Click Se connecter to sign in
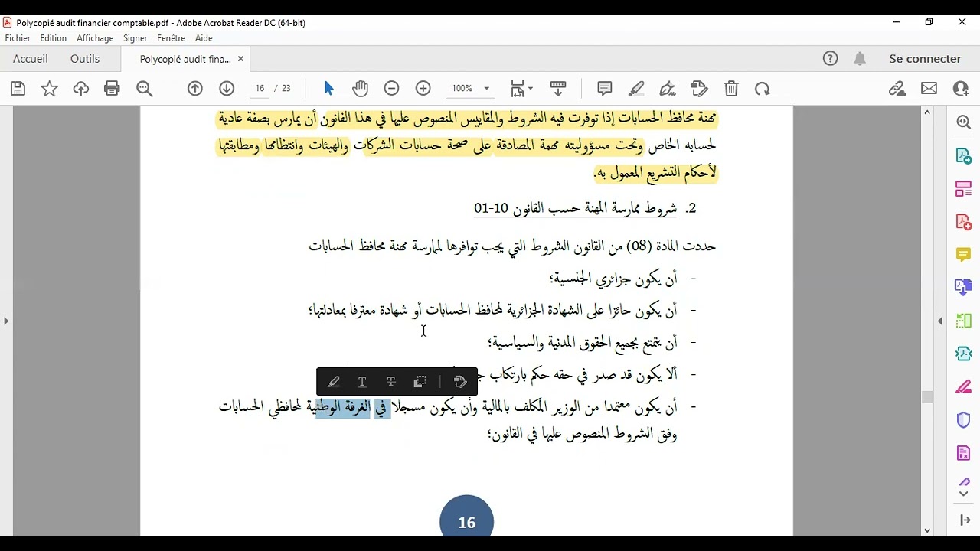Screen dimensions: 980x551 [925, 59]
